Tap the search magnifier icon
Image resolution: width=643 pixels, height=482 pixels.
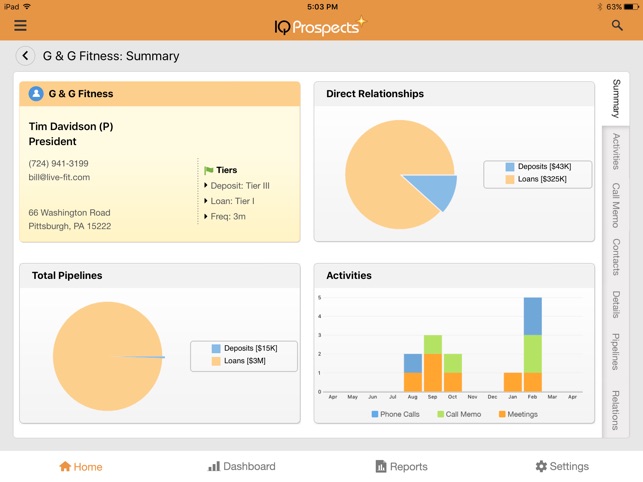coord(617,25)
